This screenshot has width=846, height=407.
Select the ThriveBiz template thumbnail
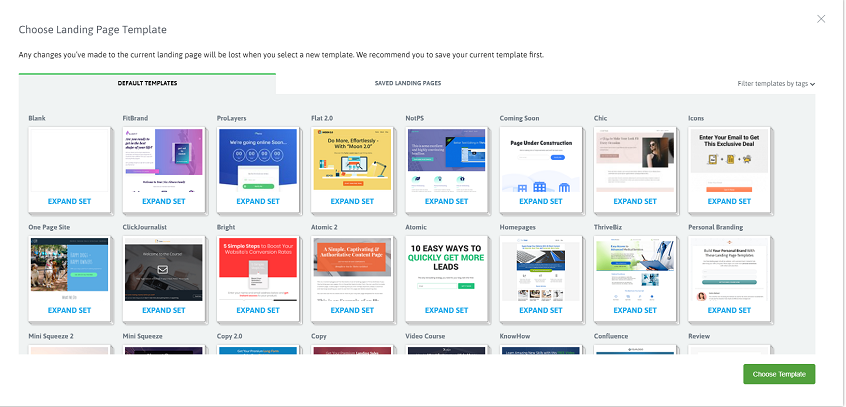pyautogui.click(x=634, y=269)
